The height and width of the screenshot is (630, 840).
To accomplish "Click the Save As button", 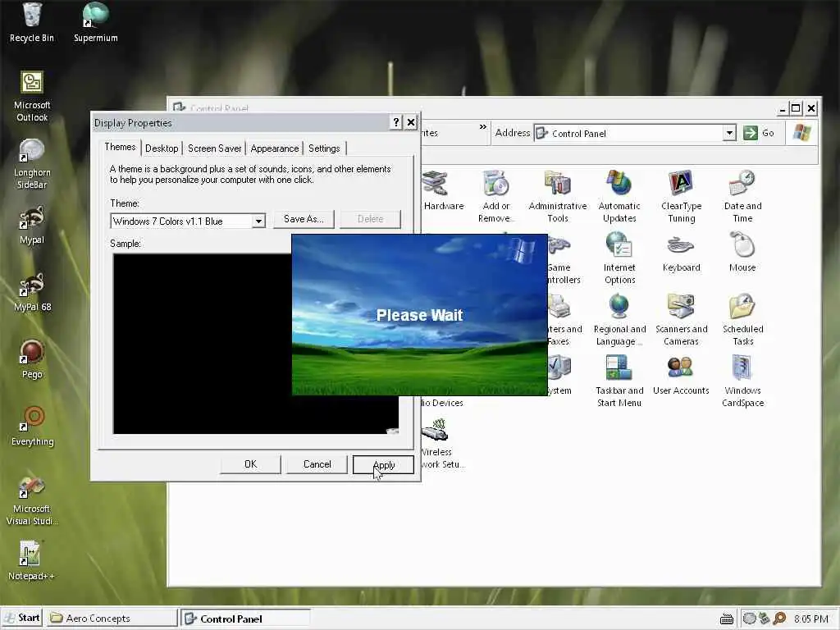I will click(304, 218).
